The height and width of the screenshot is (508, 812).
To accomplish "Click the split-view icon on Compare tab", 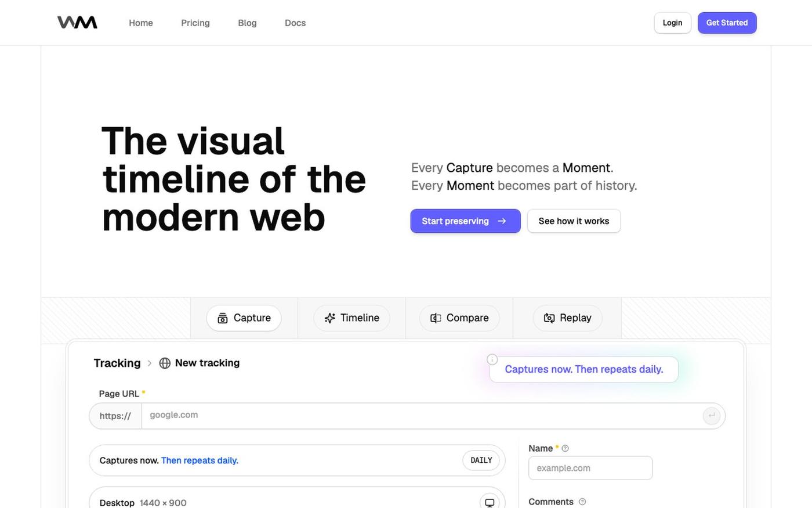I will tap(436, 318).
